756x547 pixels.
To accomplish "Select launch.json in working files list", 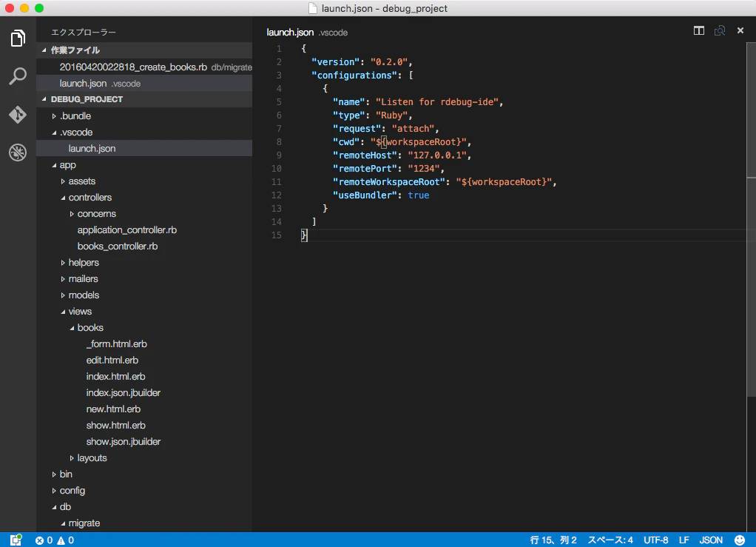I will (x=144, y=84).
